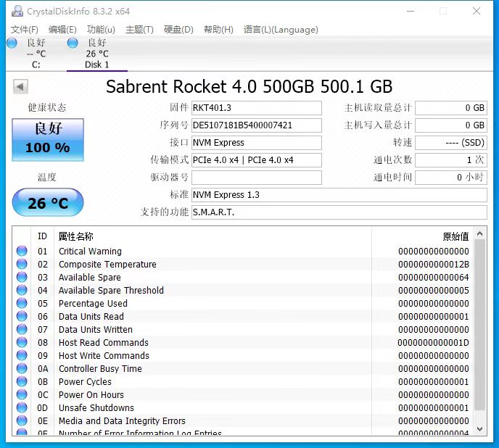Click the host reads total field (主机读取量总计)
The image size is (499, 448).
(x=451, y=108)
